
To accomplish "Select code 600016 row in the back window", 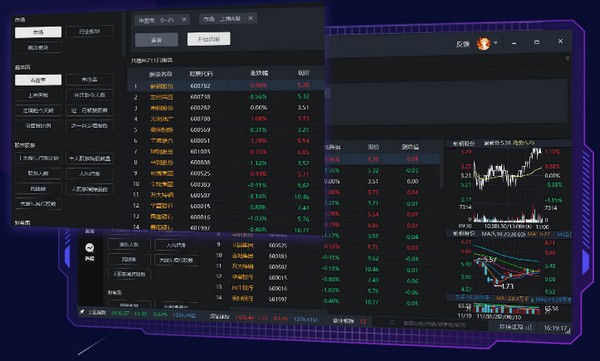I will (x=325, y=289).
